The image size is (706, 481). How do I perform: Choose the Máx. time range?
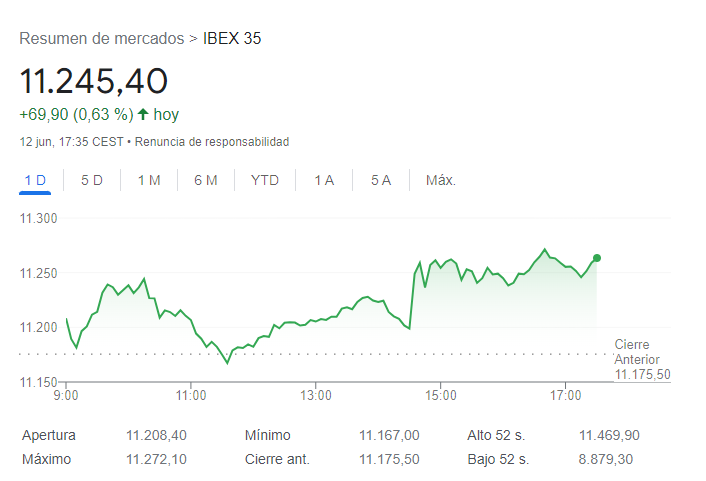[441, 181]
